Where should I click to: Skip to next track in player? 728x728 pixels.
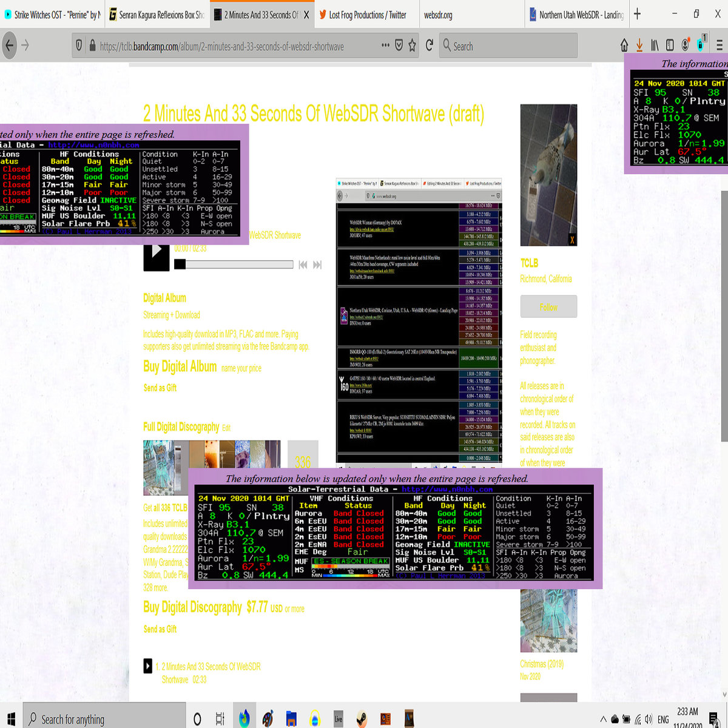317,265
